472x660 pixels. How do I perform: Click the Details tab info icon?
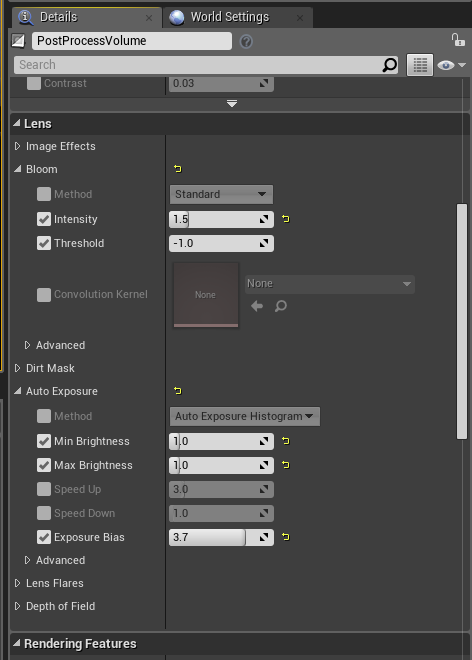pos(26,17)
